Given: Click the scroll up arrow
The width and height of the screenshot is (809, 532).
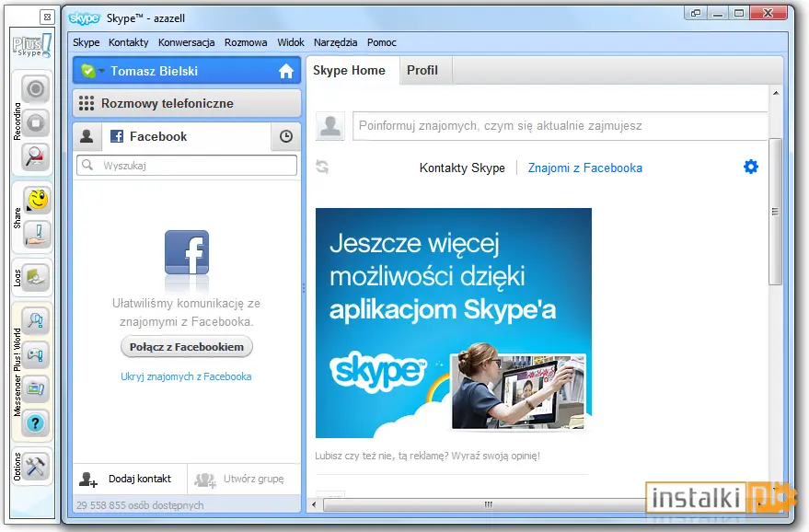Looking at the screenshot, I should (776, 93).
